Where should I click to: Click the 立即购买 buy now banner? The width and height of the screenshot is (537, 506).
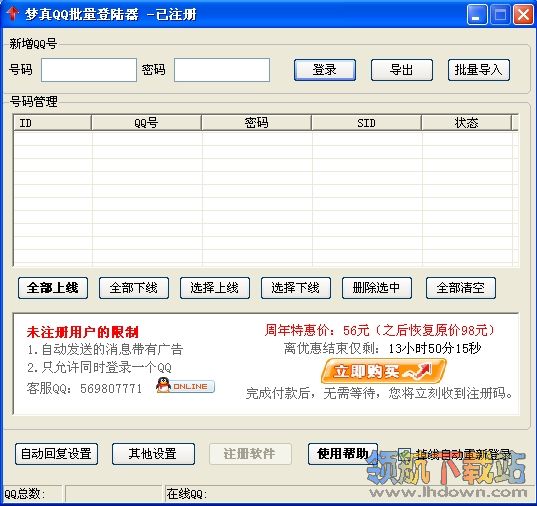coord(383,371)
